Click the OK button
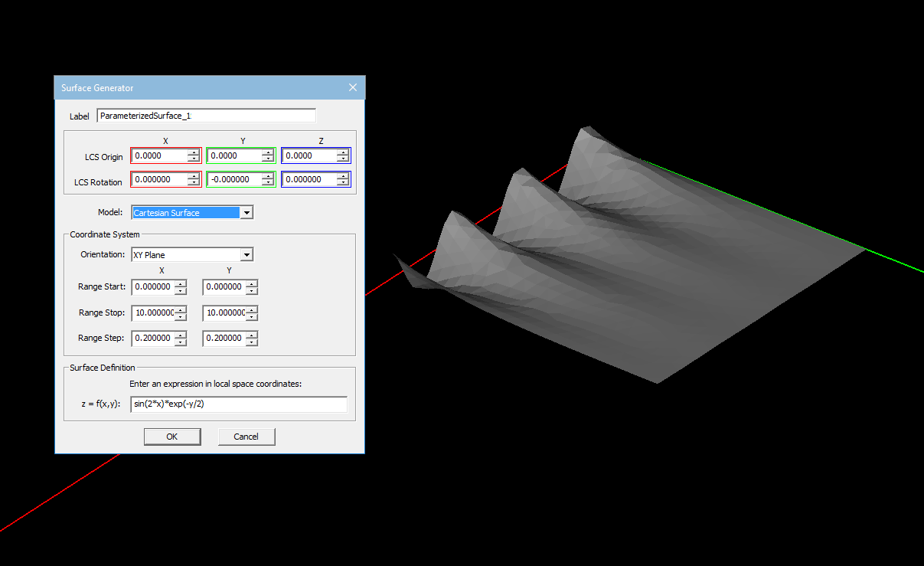 coord(172,437)
